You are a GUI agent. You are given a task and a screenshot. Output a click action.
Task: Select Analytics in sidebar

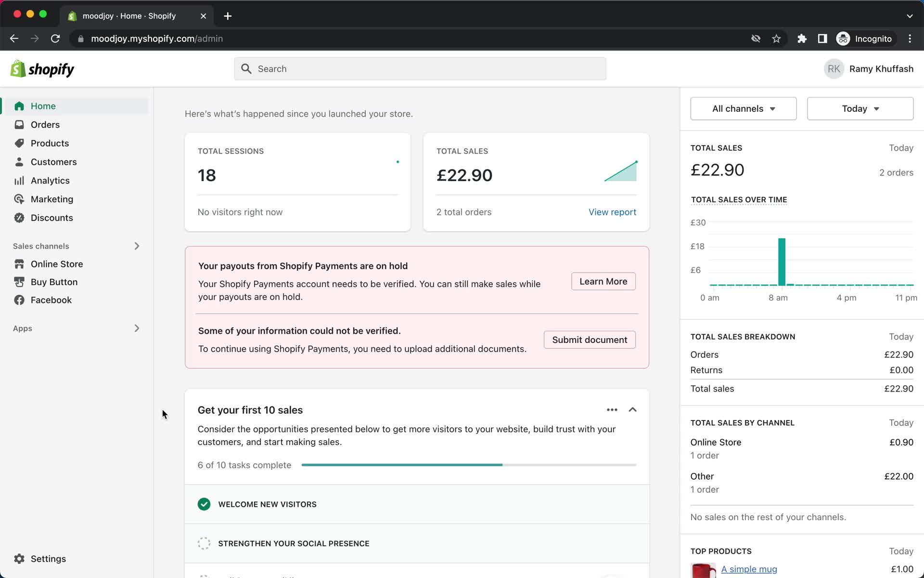50,180
